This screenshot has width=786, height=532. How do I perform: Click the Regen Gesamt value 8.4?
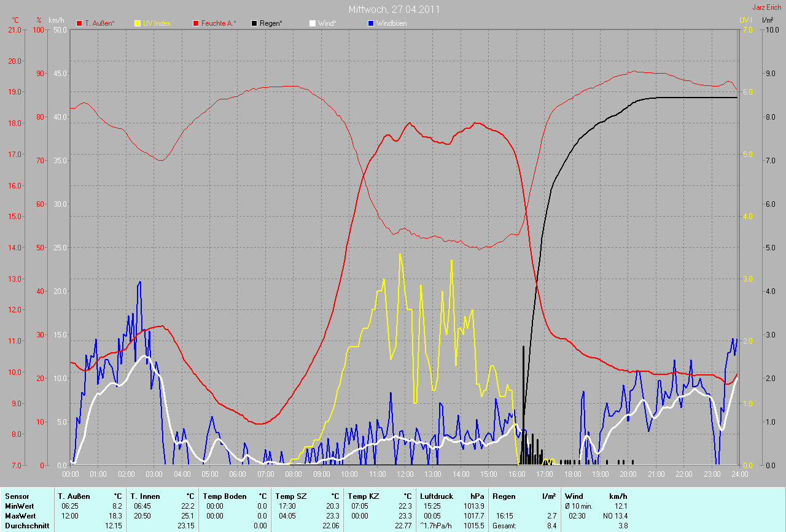coord(551,525)
